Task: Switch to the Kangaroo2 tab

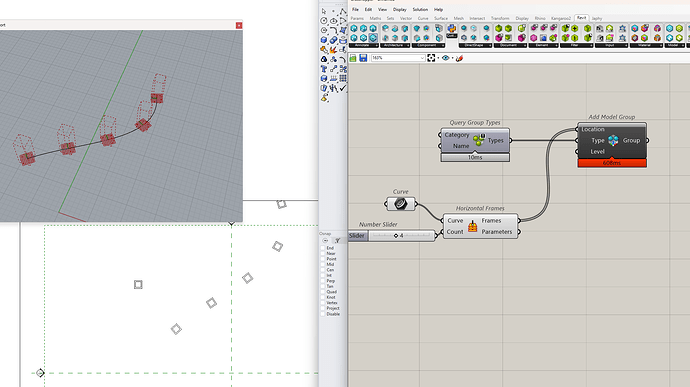Action: (x=561, y=18)
